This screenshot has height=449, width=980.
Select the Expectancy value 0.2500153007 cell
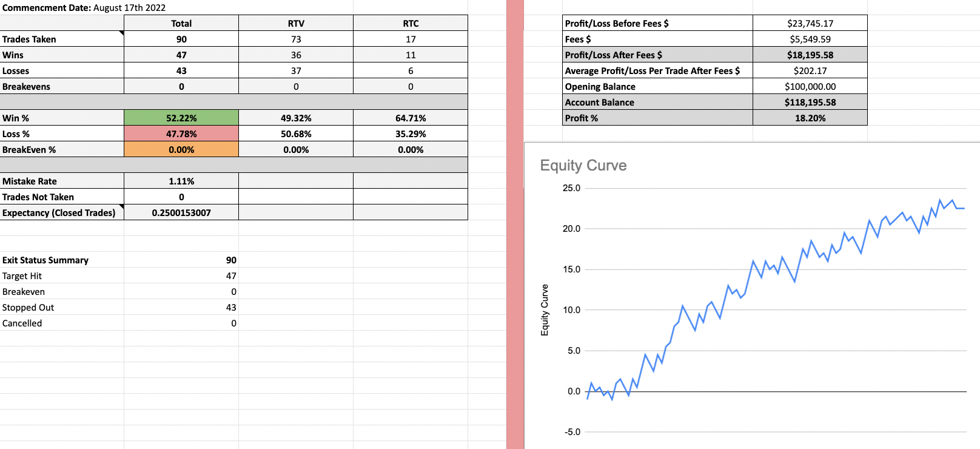click(x=181, y=213)
